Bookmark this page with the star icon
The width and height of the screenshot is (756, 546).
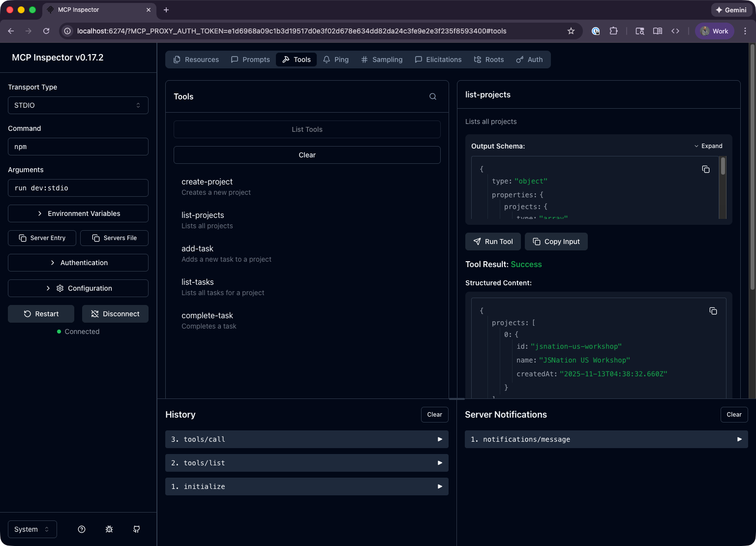571,31
